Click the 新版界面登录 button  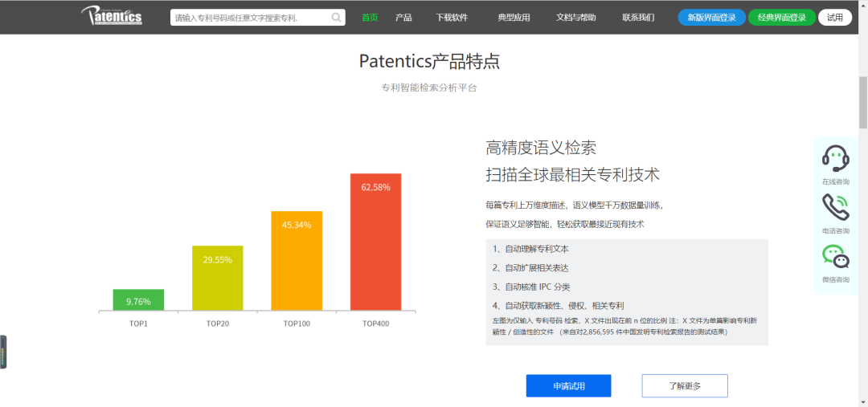pyautogui.click(x=712, y=17)
